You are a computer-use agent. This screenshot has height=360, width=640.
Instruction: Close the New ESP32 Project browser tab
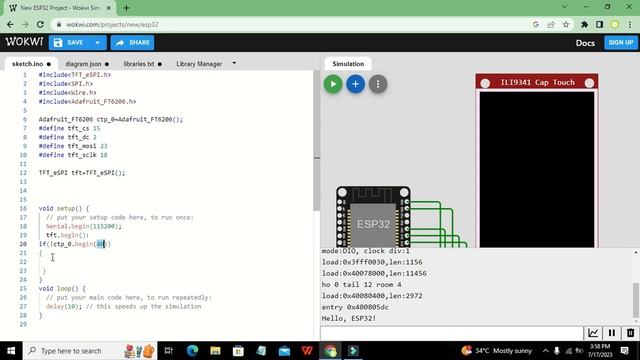109,8
